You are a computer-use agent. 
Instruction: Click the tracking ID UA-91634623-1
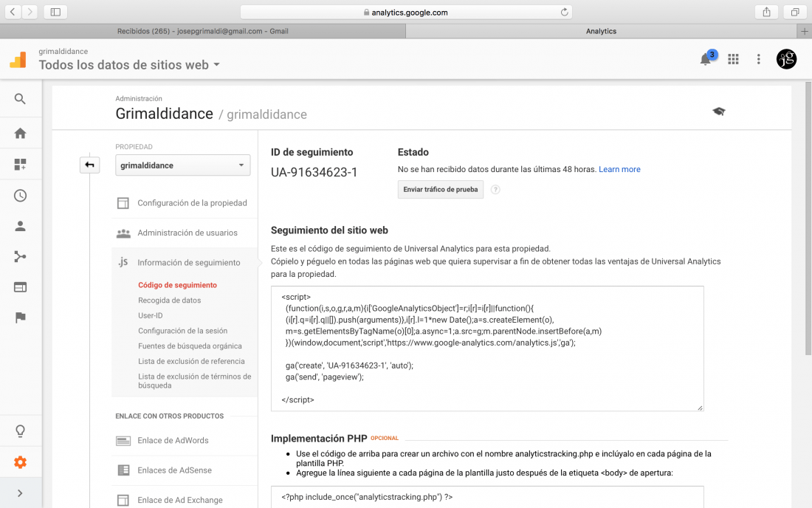coord(314,173)
